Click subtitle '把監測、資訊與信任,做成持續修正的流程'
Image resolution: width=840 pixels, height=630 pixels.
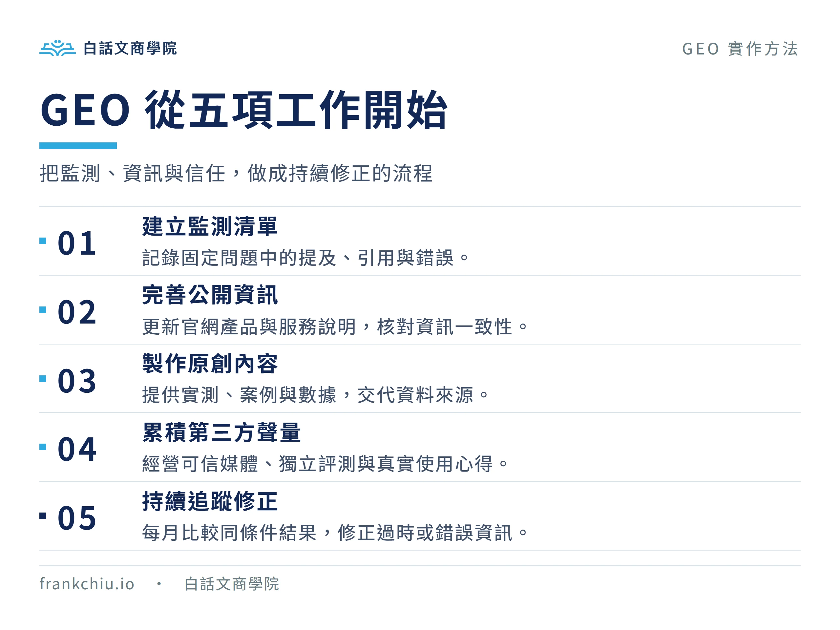[236, 173]
